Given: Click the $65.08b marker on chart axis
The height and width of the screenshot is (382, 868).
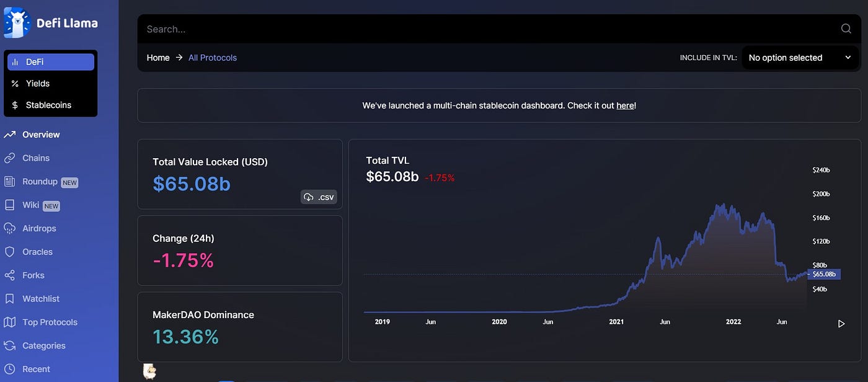Looking at the screenshot, I should point(824,273).
